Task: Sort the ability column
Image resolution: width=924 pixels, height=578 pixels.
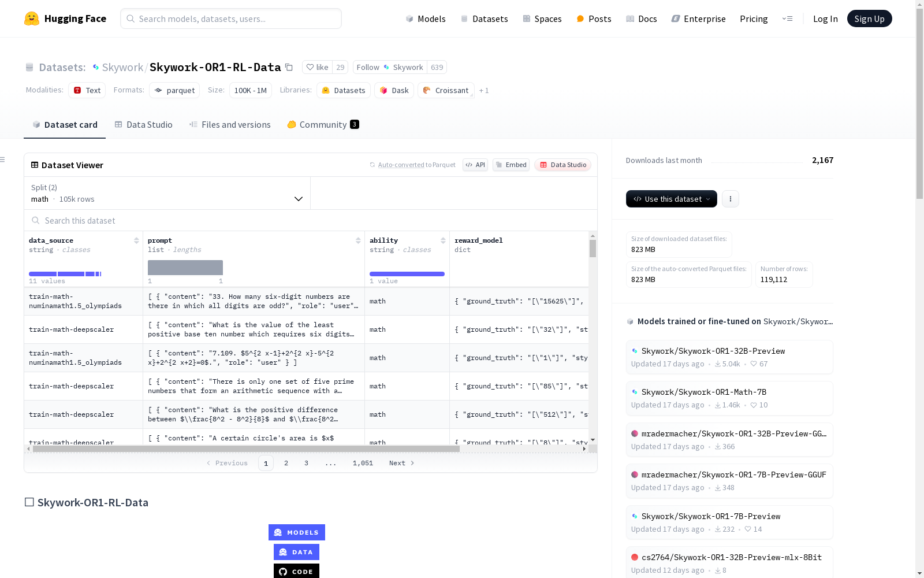Action: pyautogui.click(x=443, y=240)
